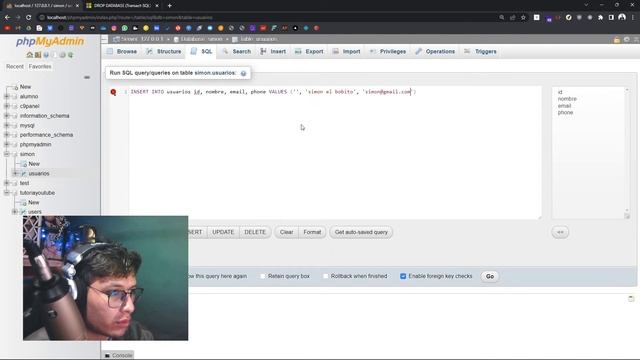The image size is (640, 360).
Task: Open the Recent tables list
Action: pos(15,67)
